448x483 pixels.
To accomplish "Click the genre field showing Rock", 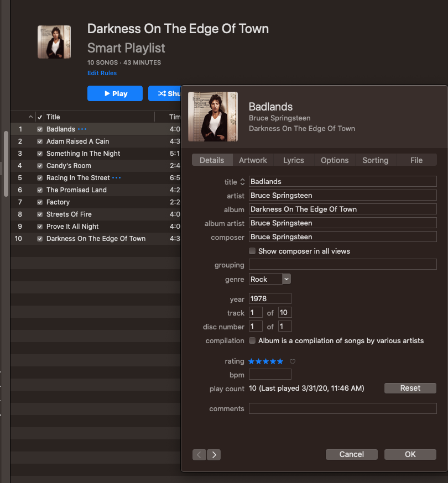I will coord(265,279).
